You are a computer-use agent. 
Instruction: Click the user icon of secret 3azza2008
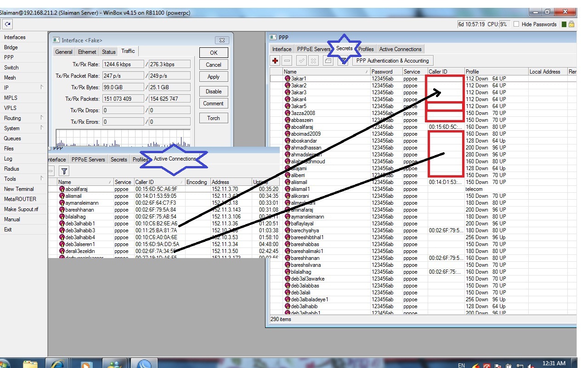tap(288, 113)
